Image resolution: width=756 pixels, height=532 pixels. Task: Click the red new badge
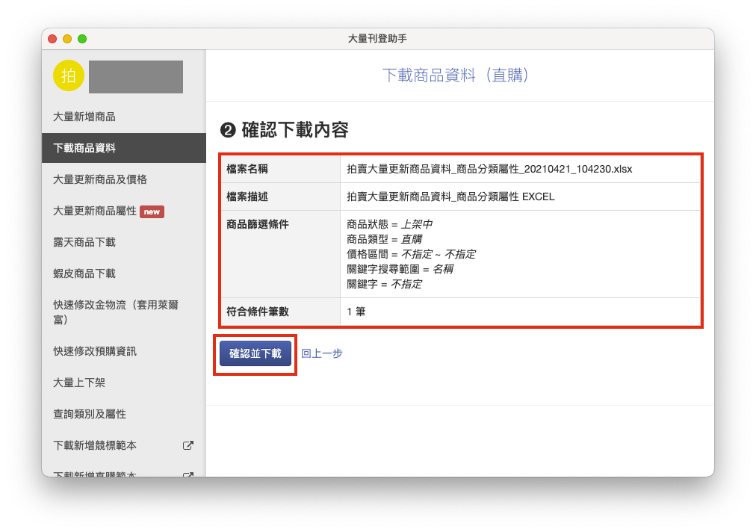click(x=152, y=211)
